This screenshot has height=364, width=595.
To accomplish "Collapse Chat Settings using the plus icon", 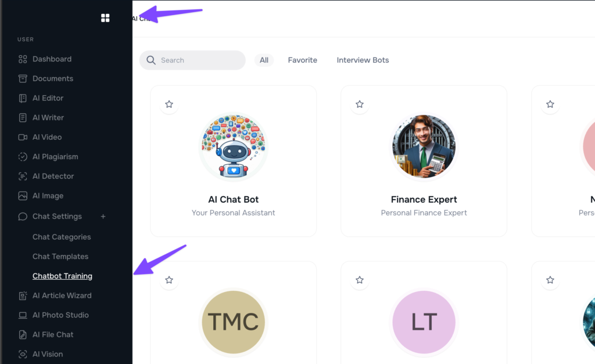I will pos(103,217).
